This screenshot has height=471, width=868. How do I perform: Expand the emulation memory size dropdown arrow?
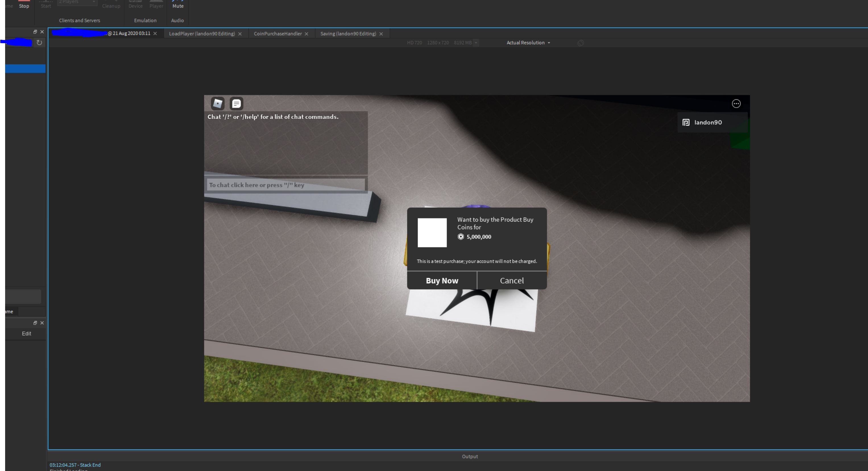pyautogui.click(x=476, y=43)
